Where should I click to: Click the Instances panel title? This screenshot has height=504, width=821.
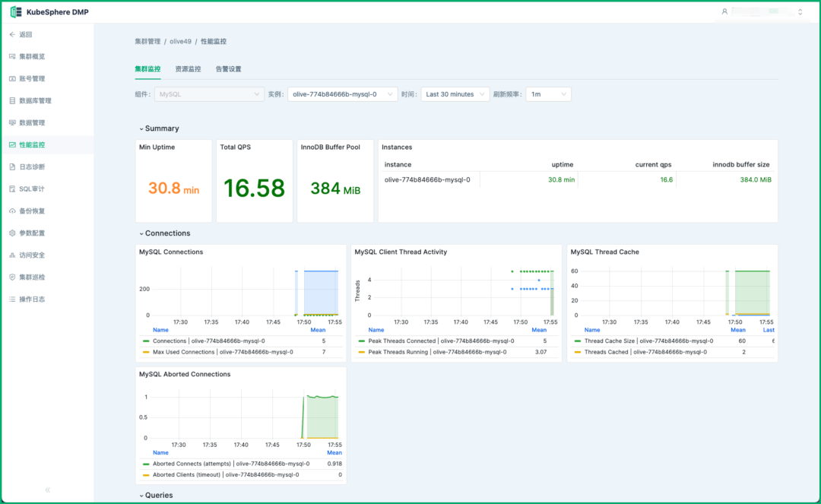[397, 147]
